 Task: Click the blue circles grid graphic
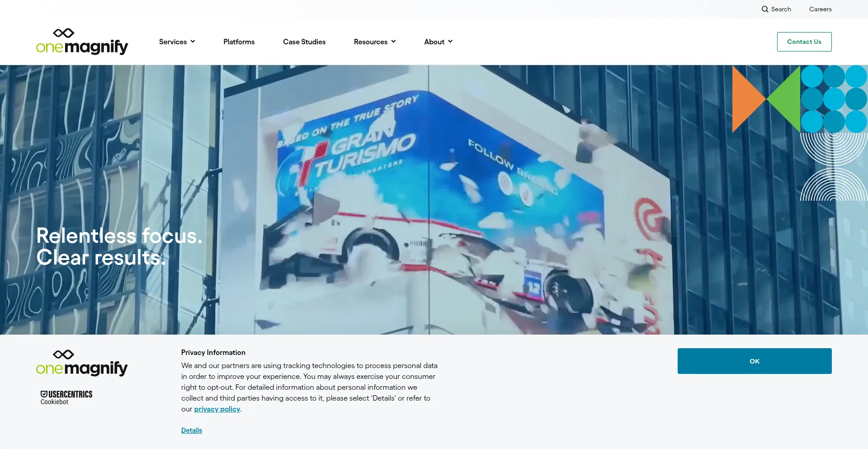(834, 99)
